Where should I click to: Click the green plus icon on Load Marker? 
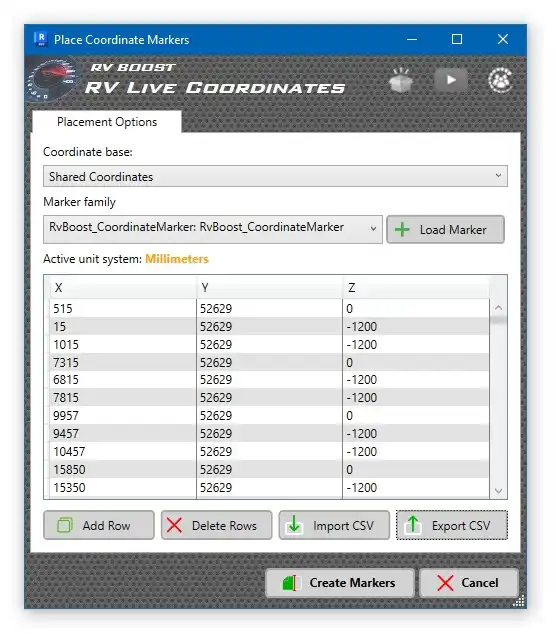click(402, 229)
